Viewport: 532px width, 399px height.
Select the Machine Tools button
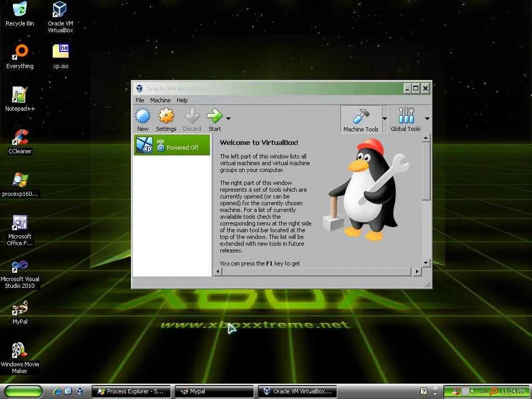[361, 119]
